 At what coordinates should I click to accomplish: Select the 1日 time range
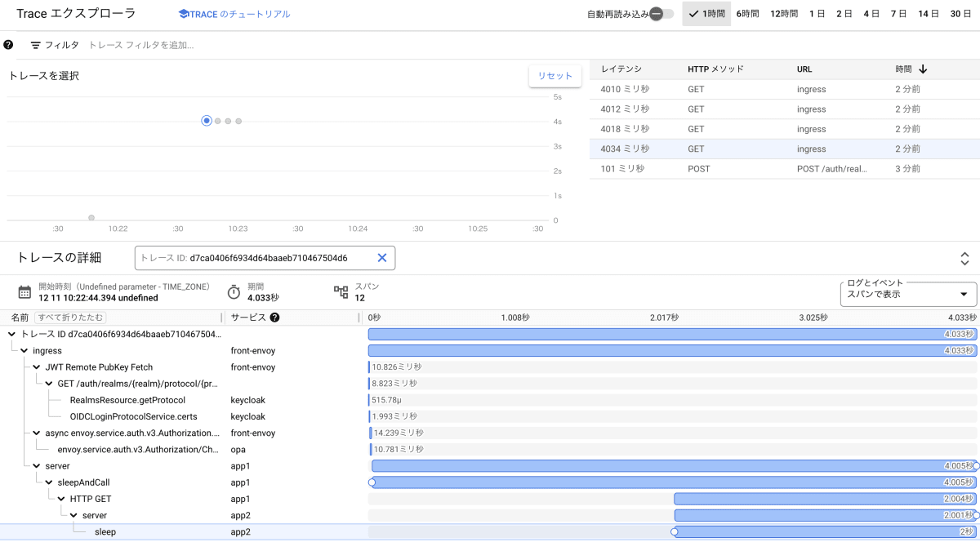click(817, 14)
